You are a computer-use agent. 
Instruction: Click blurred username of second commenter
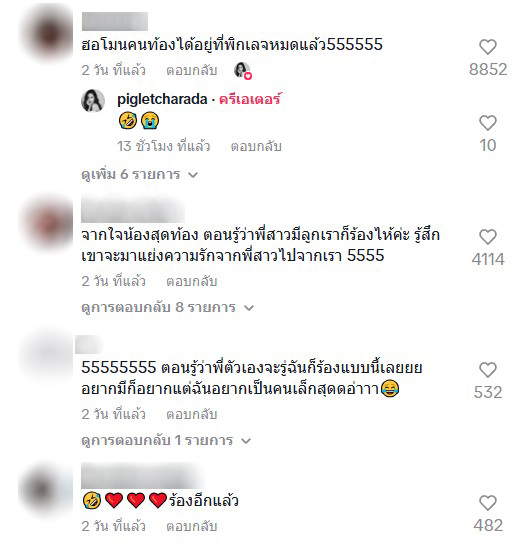[x=133, y=211]
